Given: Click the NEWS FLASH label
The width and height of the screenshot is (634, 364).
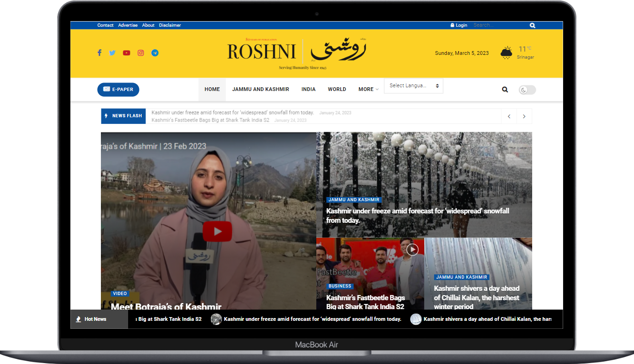Looking at the screenshot, I should (x=123, y=116).
